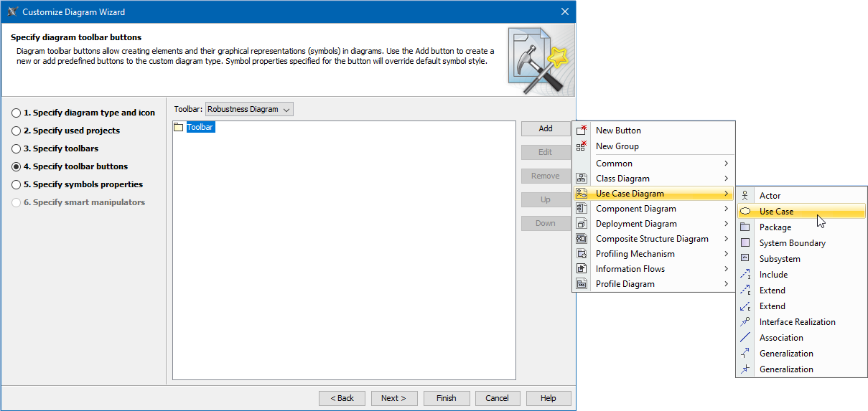Click the Edit button

pos(546,152)
